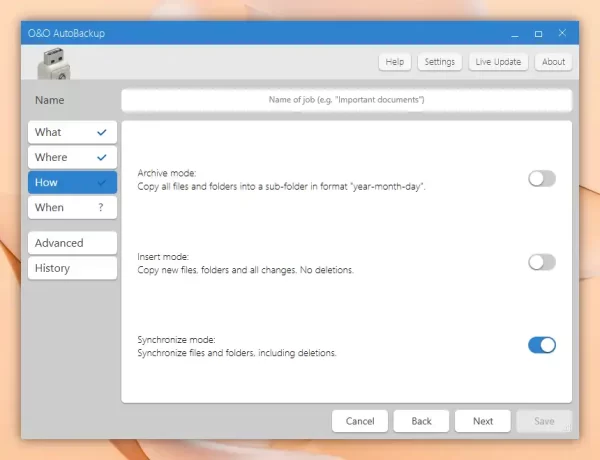Screen dimensions: 600x460
Task: Click the USB stick logo icon
Action: coord(54,64)
